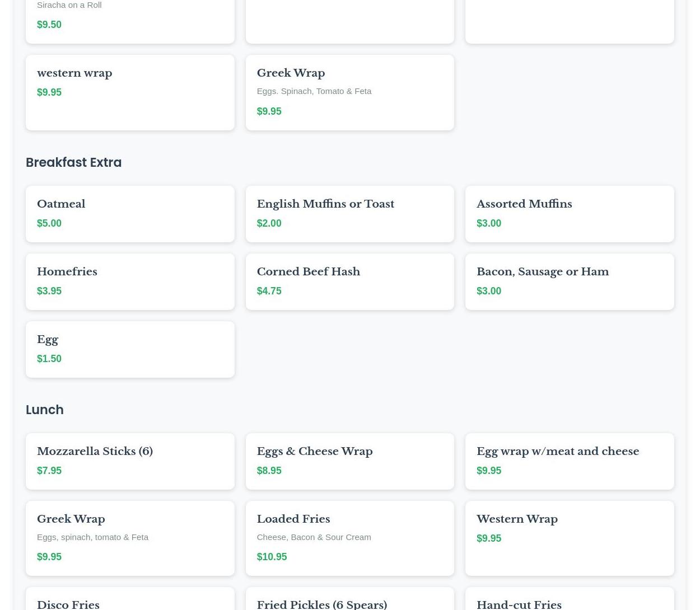The width and height of the screenshot is (700, 610).
Task: Select English Muffins or Toast
Action: point(349,214)
